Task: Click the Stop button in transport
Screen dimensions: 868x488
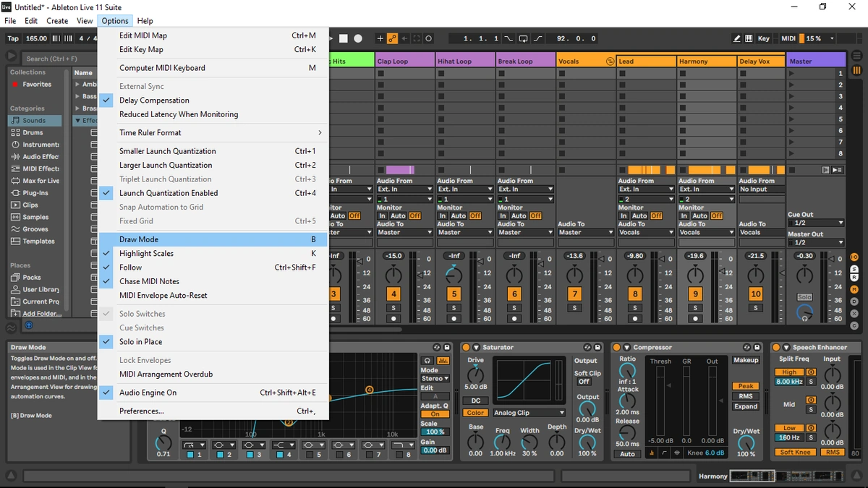Action: [344, 38]
